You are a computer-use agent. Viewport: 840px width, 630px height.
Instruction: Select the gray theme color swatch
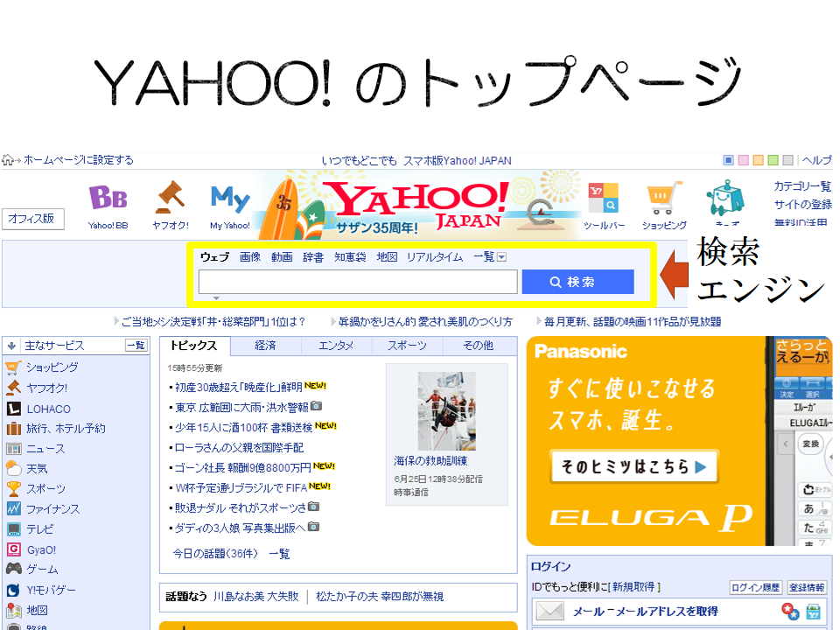click(787, 159)
